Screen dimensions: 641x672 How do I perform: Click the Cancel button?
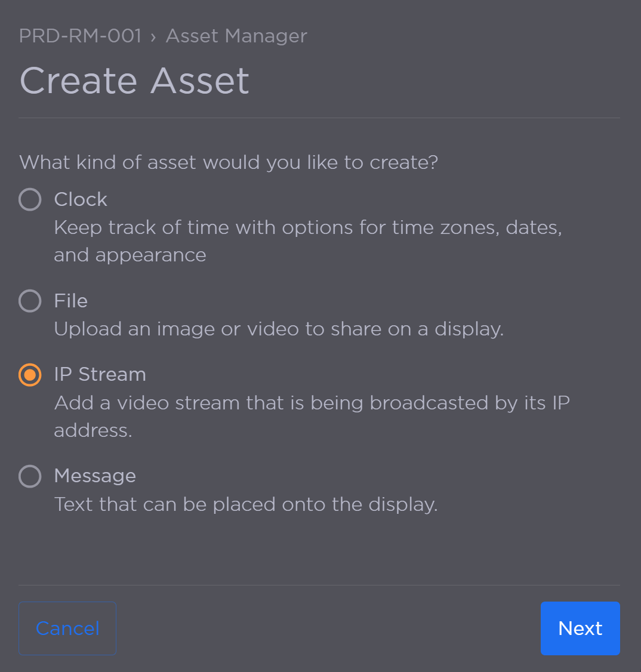point(67,628)
